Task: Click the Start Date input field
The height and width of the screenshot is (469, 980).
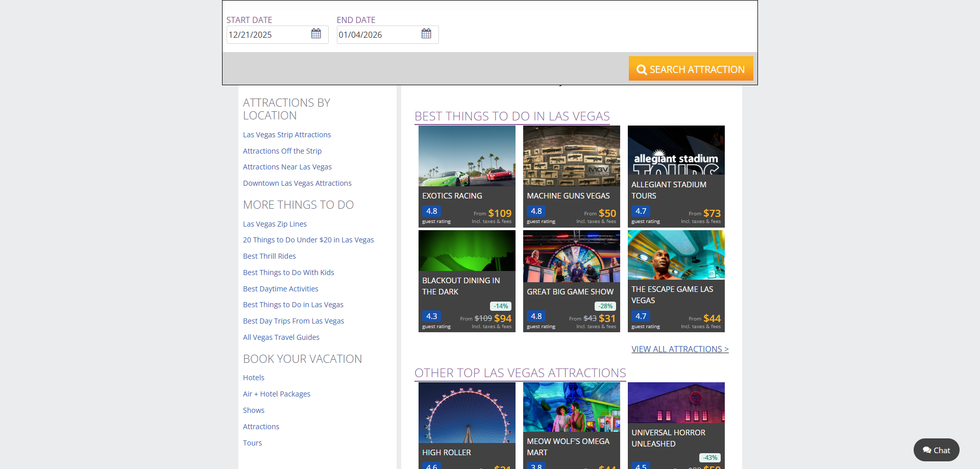Action: (x=267, y=35)
